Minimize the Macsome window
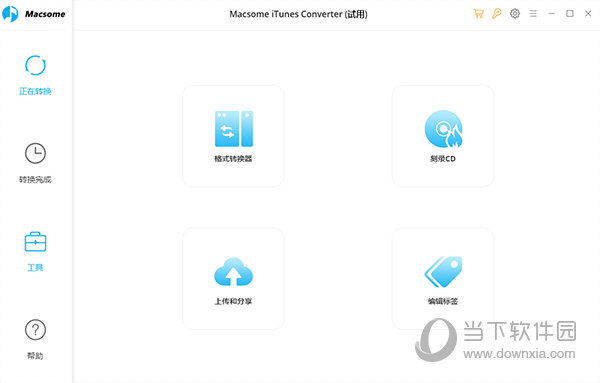This screenshot has height=383, width=600. (551, 14)
